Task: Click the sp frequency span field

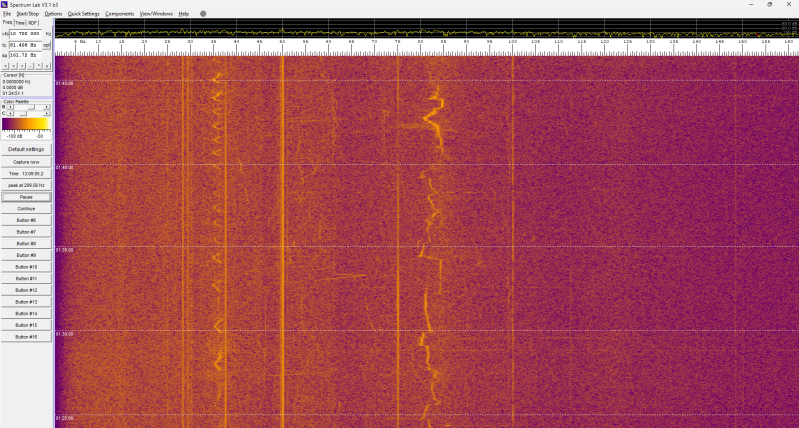Action: pyautogui.click(x=25, y=55)
